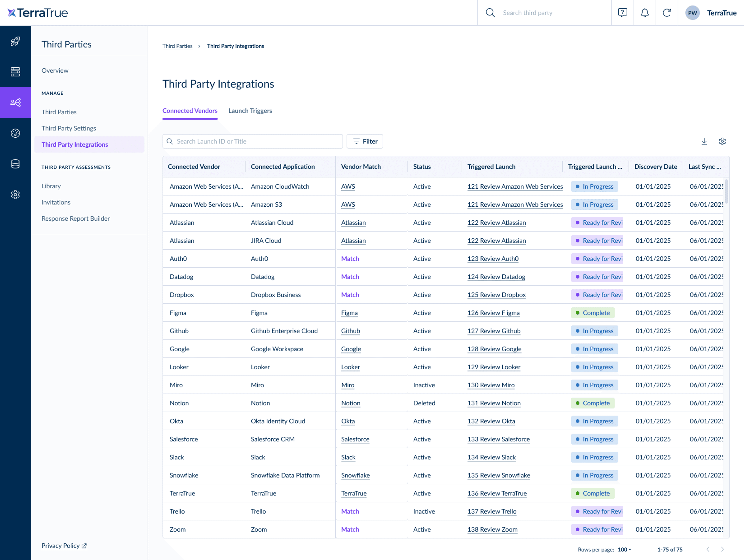Open the Salesforce vendor match link
744x560 pixels.
tap(355, 439)
